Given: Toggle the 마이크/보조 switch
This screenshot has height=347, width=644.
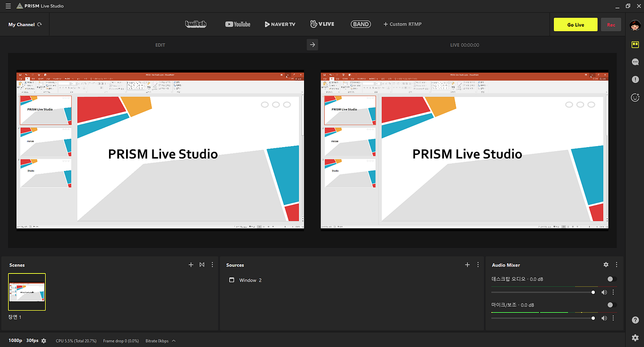Looking at the screenshot, I should point(612,305).
